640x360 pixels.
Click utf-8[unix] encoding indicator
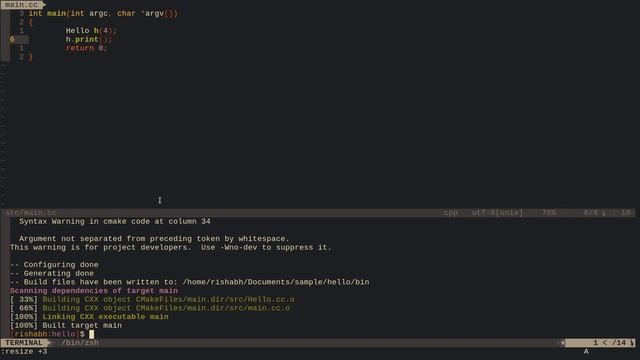497,213
